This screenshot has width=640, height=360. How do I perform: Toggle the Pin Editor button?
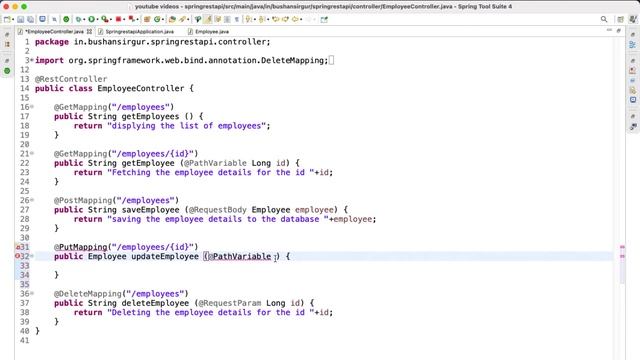pos(324,19)
